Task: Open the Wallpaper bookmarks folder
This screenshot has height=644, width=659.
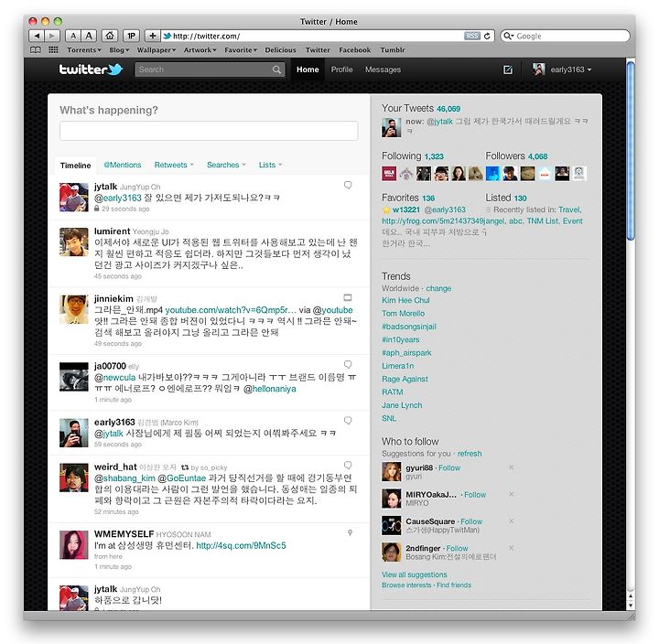Action: pos(156,50)
